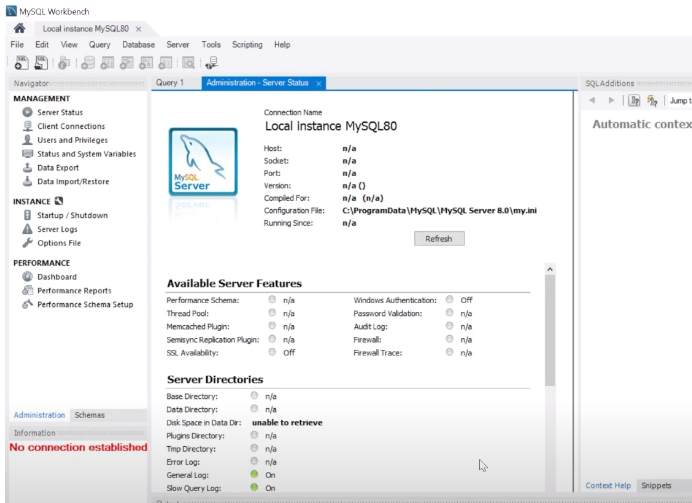692x503 pixels.
Task: Click SSL Availability Off indicator
Action: pos(272,352)
